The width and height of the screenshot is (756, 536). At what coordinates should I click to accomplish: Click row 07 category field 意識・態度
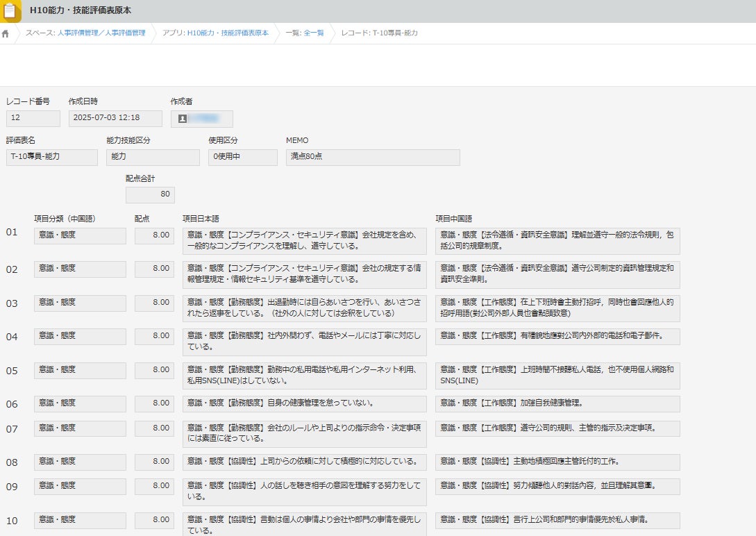click(80, 428)
